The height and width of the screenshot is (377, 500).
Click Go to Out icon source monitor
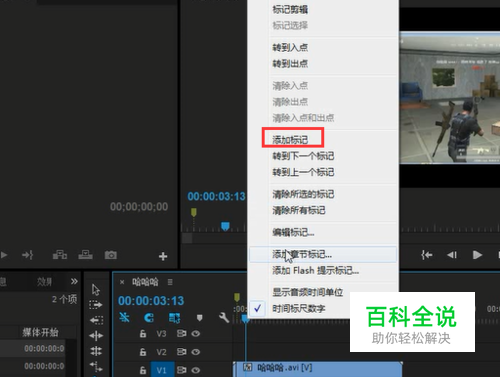click(28, 255)
